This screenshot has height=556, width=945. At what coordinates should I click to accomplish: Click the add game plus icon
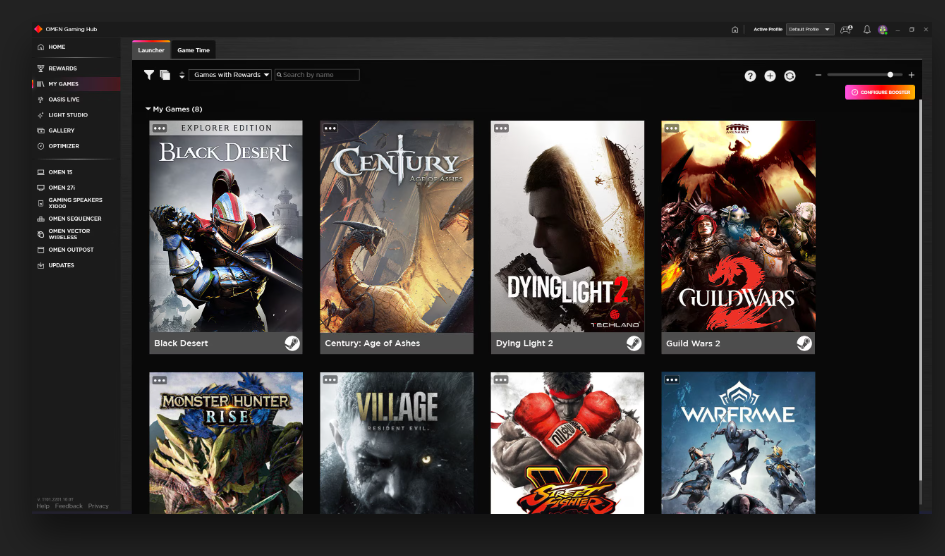click(x=770, y=76)
